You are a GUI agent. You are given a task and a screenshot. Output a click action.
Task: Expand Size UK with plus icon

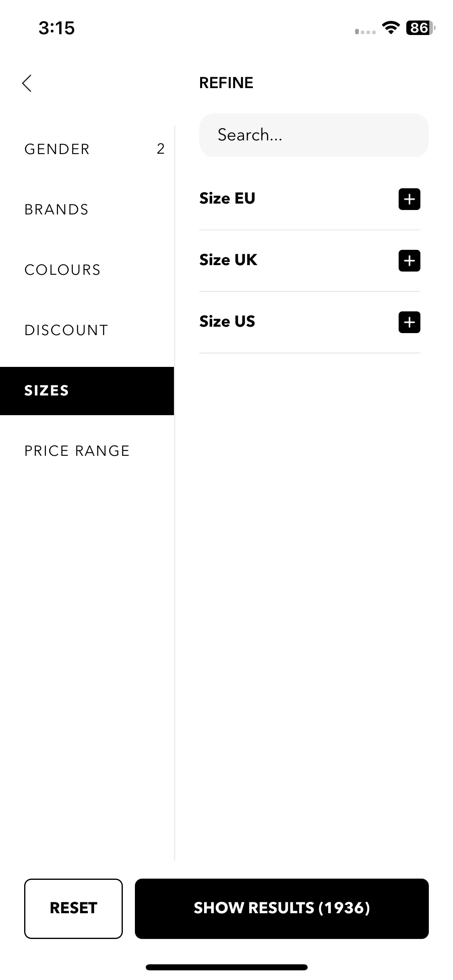pos(409,261)
